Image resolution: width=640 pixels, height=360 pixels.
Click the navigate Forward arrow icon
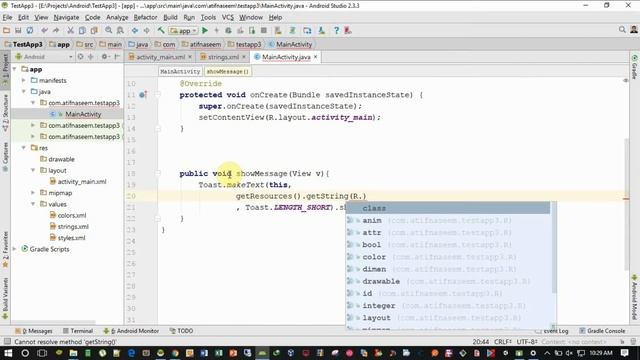147,31
